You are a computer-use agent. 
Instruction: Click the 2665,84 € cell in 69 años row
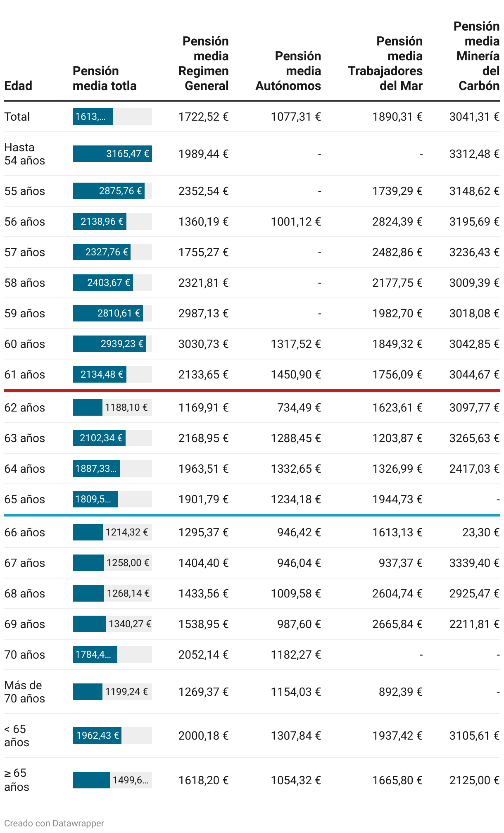(397, 624)
